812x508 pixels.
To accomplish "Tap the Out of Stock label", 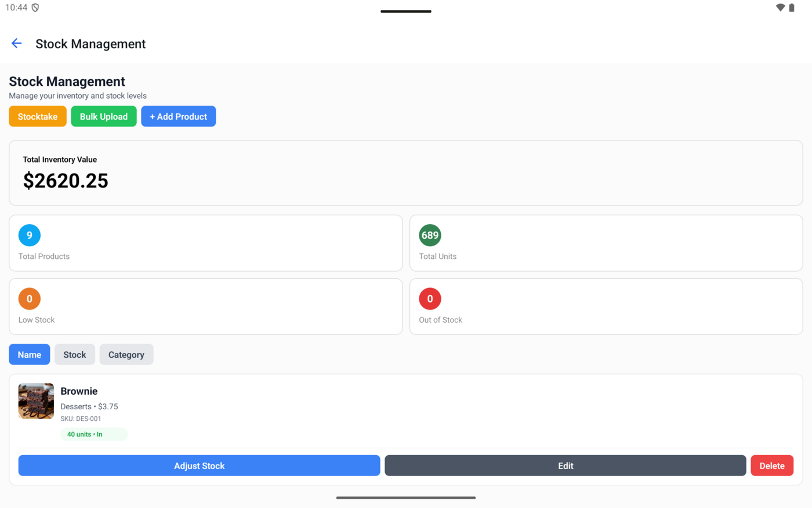I will tap(441, 320).
